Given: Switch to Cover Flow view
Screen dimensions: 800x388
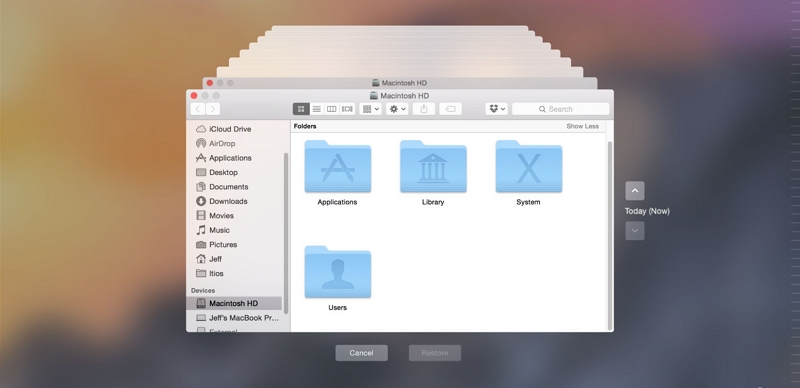Looking at the screenshot, I should (347, 109).
